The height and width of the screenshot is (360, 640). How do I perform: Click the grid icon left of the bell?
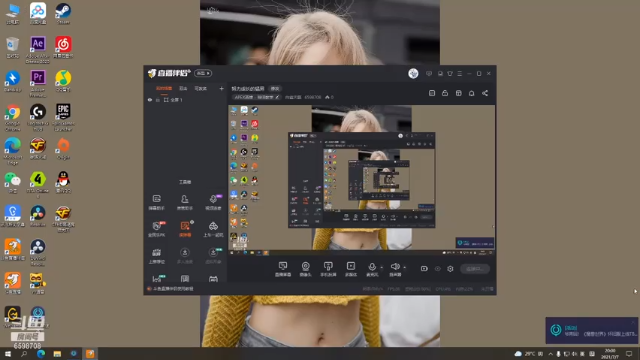pyautogui.click(x=458, y=93)
